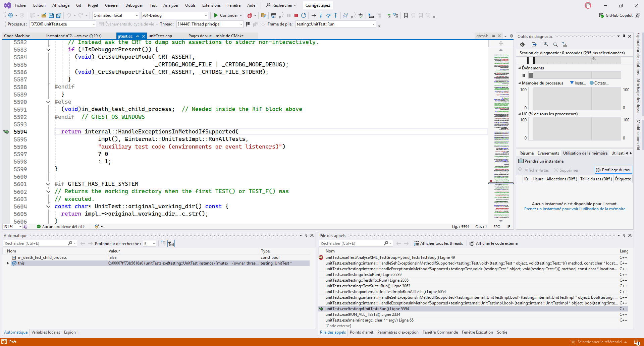Open the Déboguer menu
The width and height of the screenshot is (644, 346).
click(x=134, y=5)
